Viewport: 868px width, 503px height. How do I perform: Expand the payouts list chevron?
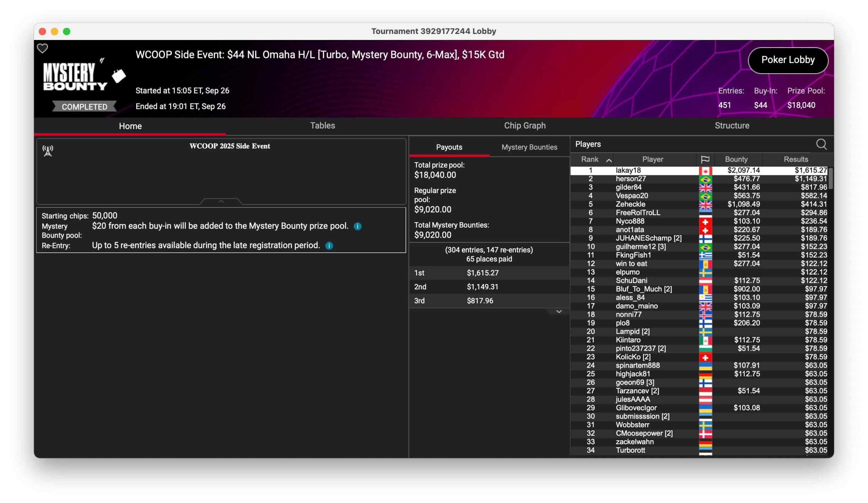pos(559,311)
